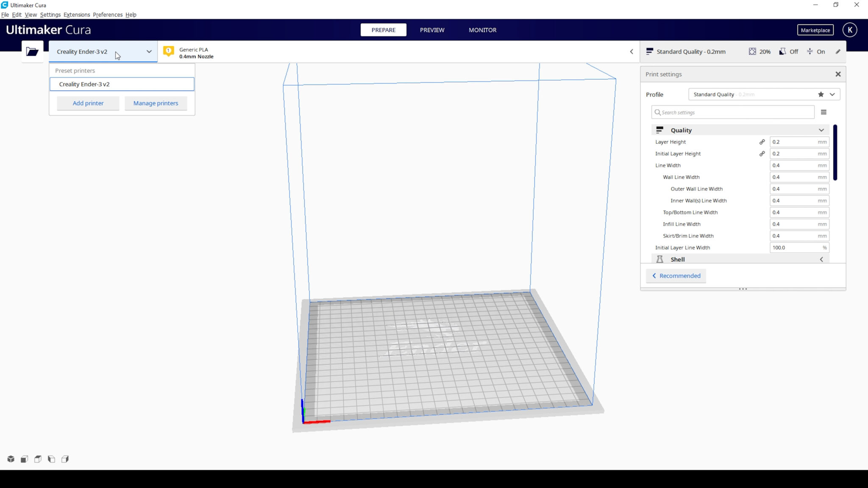This screenshot has height=488, width=868.
Task: Switch to right side view icon
Action: (65, 459)
